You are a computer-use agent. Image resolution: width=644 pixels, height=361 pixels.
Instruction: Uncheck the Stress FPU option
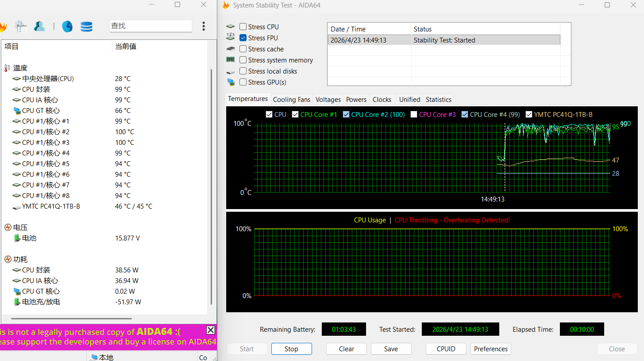click(243, 38)
